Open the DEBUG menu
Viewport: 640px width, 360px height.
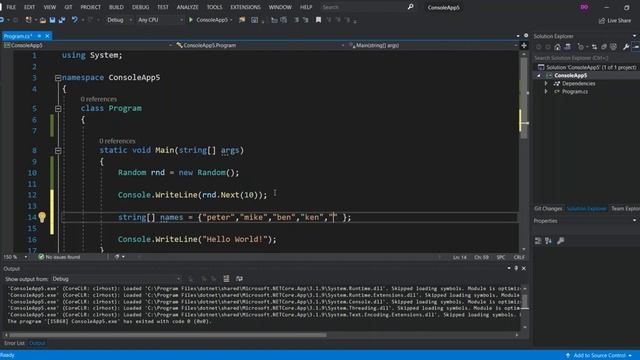click(140, 7)
